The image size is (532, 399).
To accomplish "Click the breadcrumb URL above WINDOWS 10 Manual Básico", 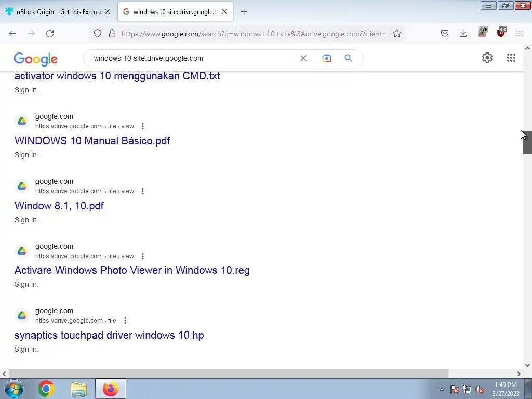I will [85, 126].
